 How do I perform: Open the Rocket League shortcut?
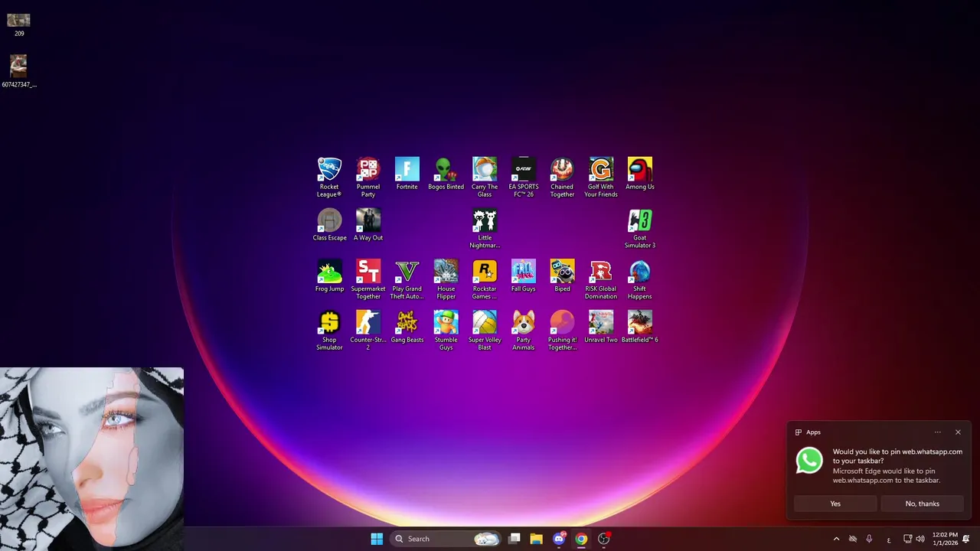point(329,177)
